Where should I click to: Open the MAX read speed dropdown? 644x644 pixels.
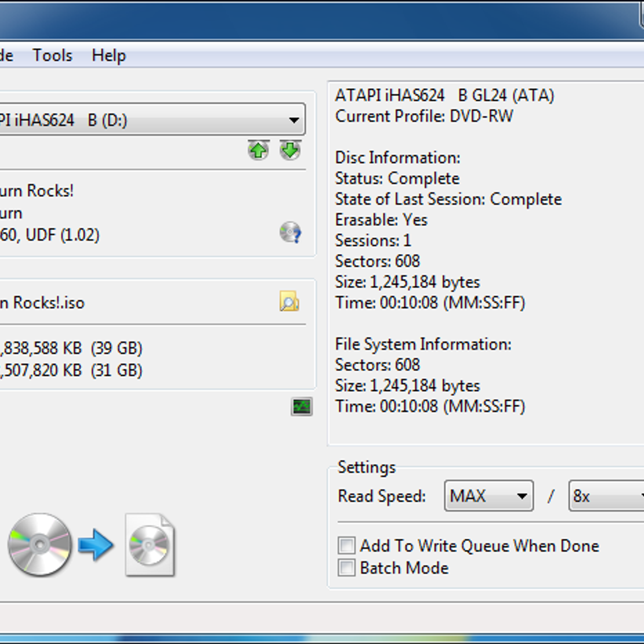pos(489,496)
